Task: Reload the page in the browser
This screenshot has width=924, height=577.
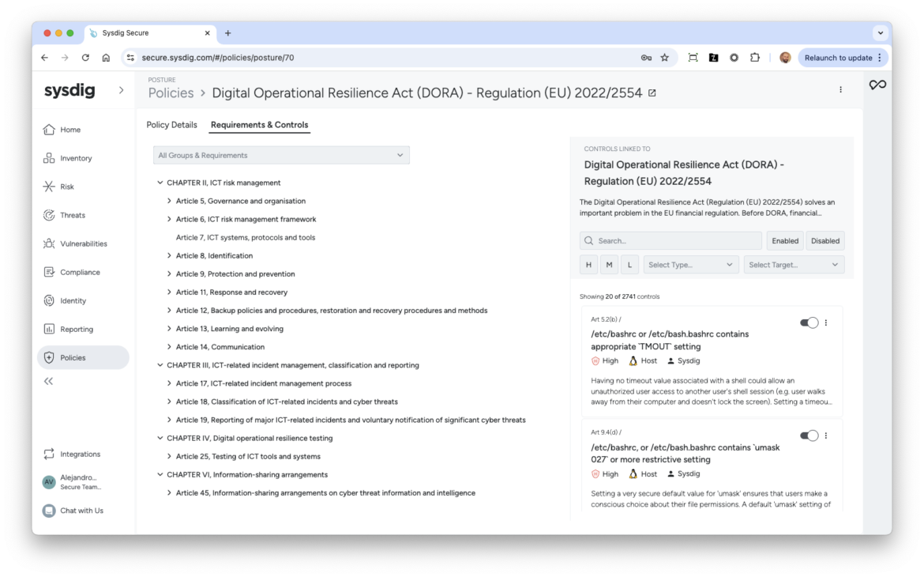Action: [85, 58]
